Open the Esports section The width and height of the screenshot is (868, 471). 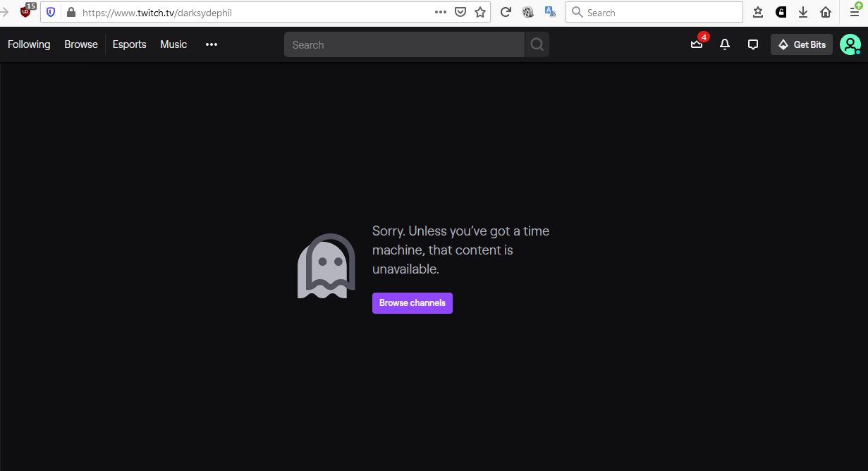tap(130, 44)
